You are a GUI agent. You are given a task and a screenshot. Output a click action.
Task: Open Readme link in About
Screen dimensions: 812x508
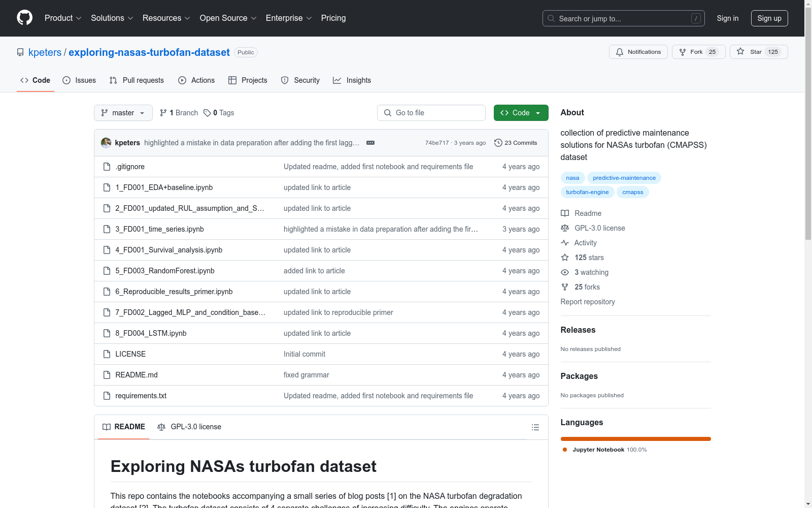coord(581,213)
